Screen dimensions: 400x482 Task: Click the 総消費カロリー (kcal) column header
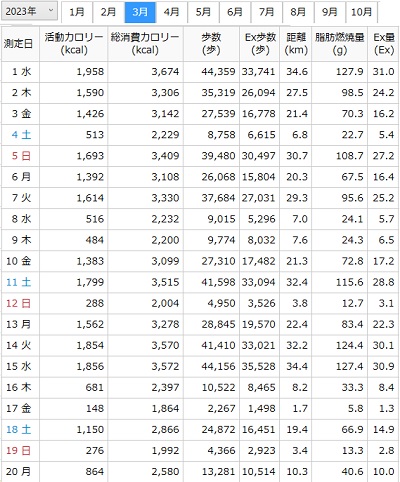(x=145, y=44)
